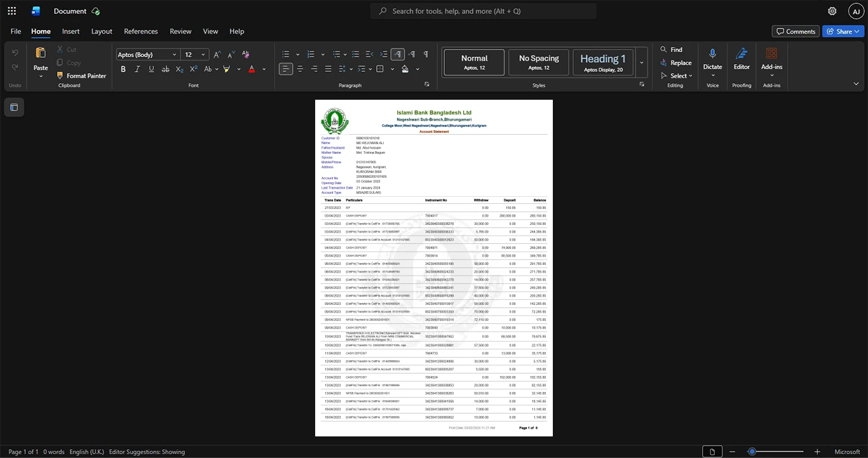Screen dimensions: 868x458
Task: Open the AJ account profile button
Action: point(856,11)
